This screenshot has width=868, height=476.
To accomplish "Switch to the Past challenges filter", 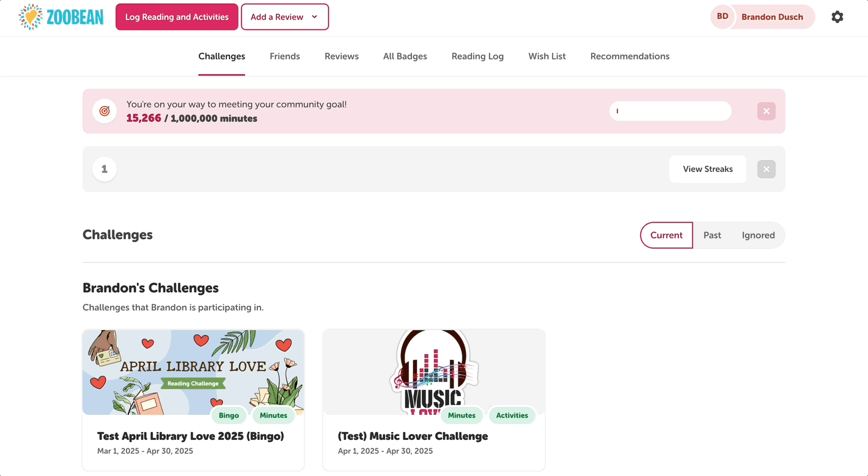I will pyautogui.click(x=712, y=235).
